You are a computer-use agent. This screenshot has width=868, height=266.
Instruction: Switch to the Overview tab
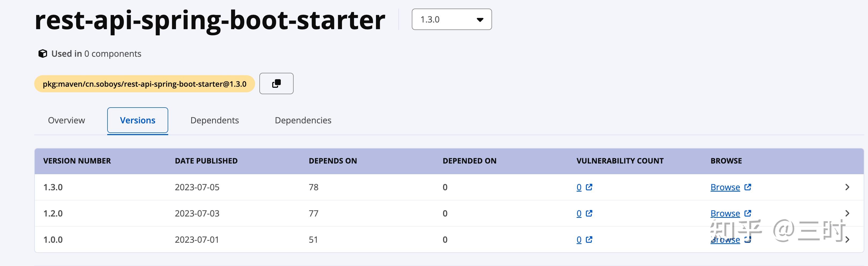pyautogui.click(x=66, y=120)
